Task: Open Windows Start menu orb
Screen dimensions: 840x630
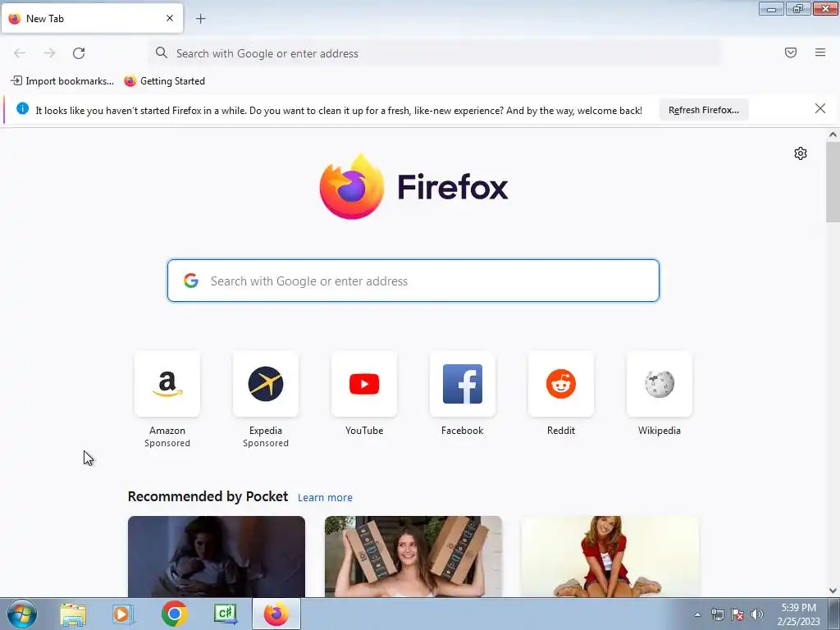Action: coord(22,614)
